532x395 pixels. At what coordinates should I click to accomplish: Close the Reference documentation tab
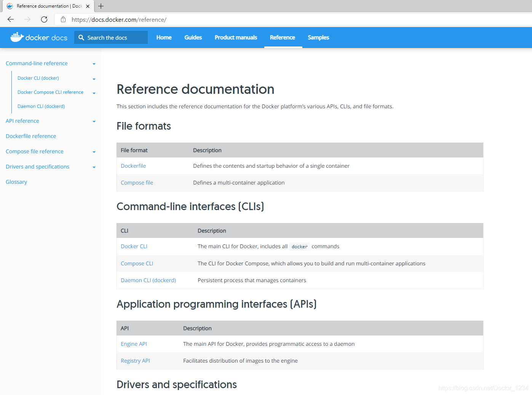click(x=88, y=6)
